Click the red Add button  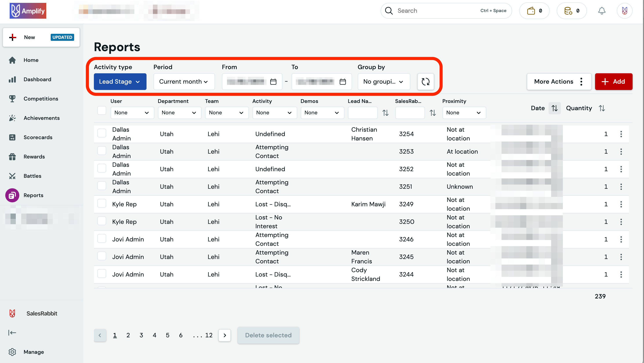pyautogui.click(x=613, y=82)
